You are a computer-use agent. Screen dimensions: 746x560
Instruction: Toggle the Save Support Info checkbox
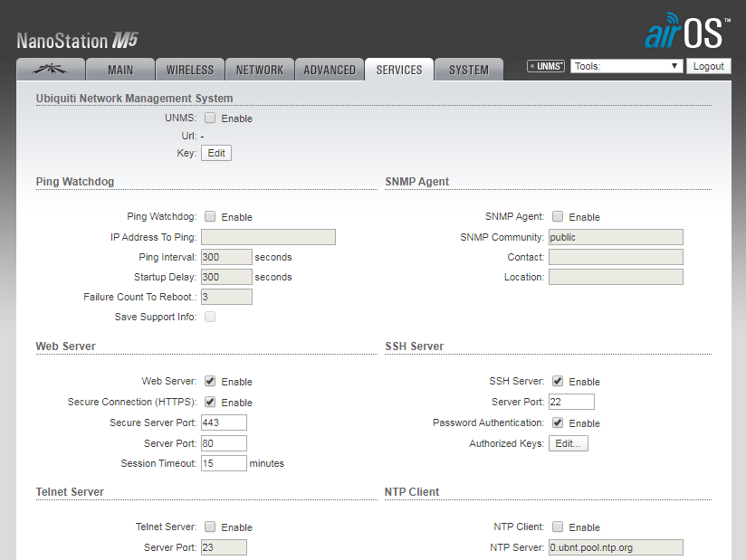210,317
